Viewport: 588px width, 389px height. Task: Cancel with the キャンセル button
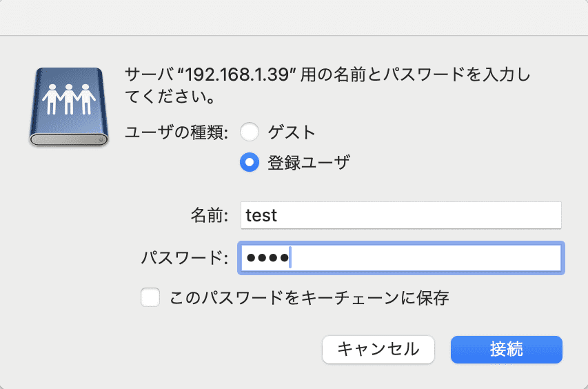(378, 350)
